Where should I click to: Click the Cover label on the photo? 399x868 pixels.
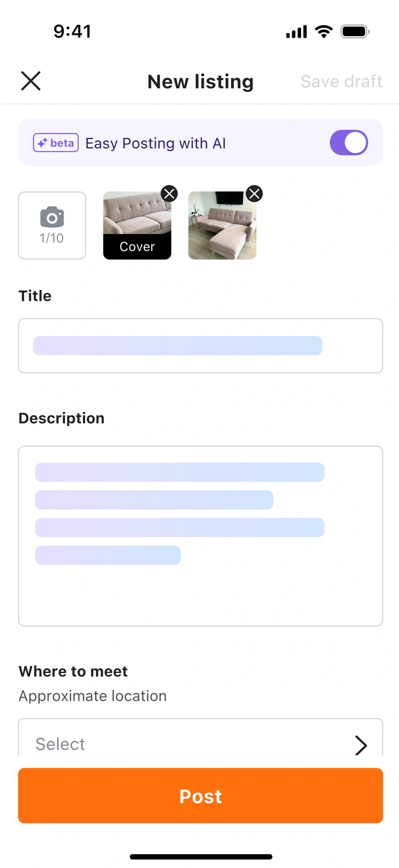point(137,246)
